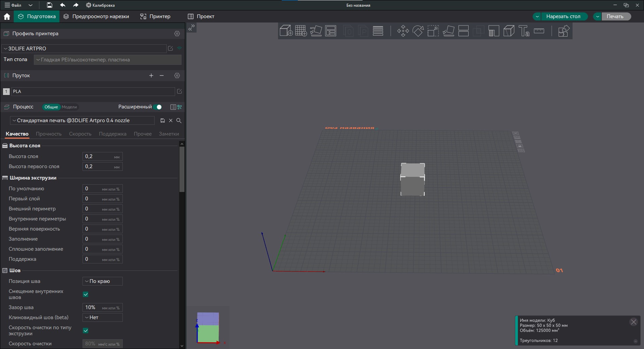
Task: Select the Text emboss tool
Action: (x=524, y=31)
